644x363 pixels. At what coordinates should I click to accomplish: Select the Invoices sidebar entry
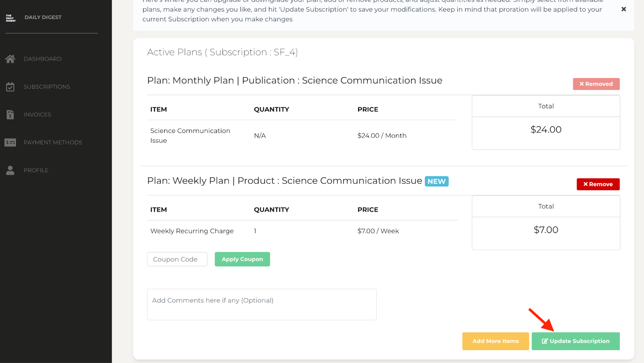point(37,114)
